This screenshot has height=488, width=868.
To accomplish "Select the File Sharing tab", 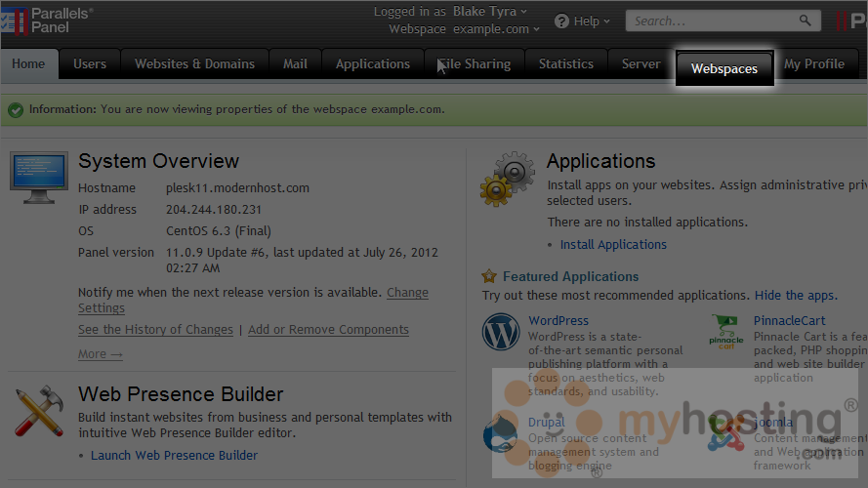I will (475, 64).
